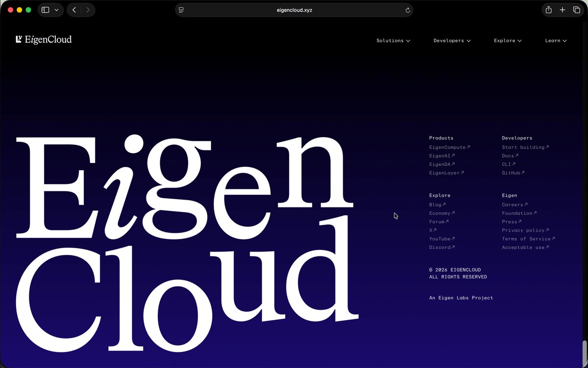
Task: Expand the Learn navigation menu
Action: (x=556, y=41)
